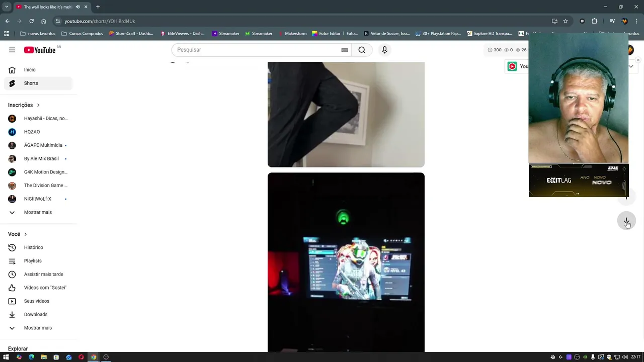Image resolution: width=644 pixels, height=362 pixels.
Task: Open Playlists in the sidebar
Action: [38, 261]
